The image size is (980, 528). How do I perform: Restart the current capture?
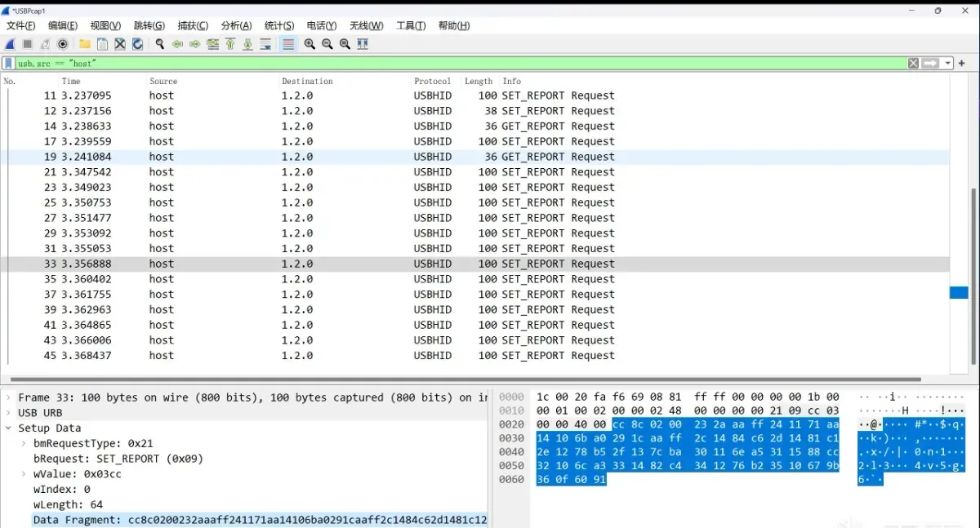[45, 44]
